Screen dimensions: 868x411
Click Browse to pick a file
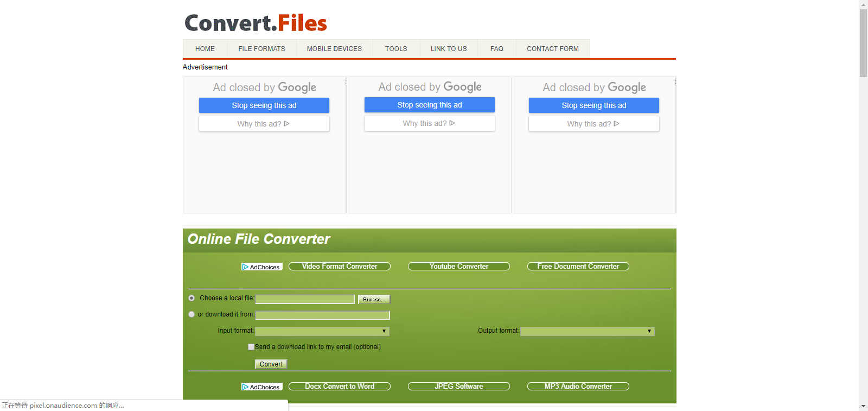374,299
